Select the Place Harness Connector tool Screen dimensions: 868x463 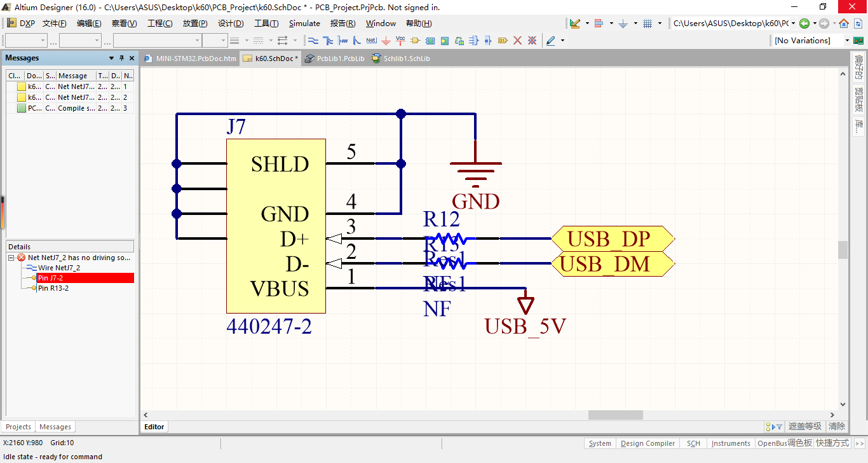474,40
